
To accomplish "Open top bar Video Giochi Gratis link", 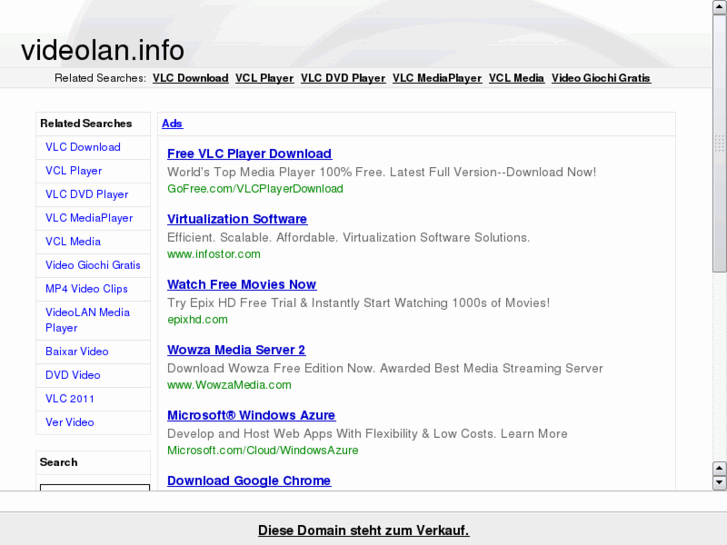I will click(601, 78).
